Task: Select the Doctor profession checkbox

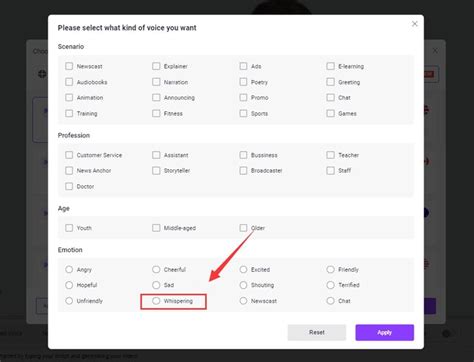Action: 69,186
